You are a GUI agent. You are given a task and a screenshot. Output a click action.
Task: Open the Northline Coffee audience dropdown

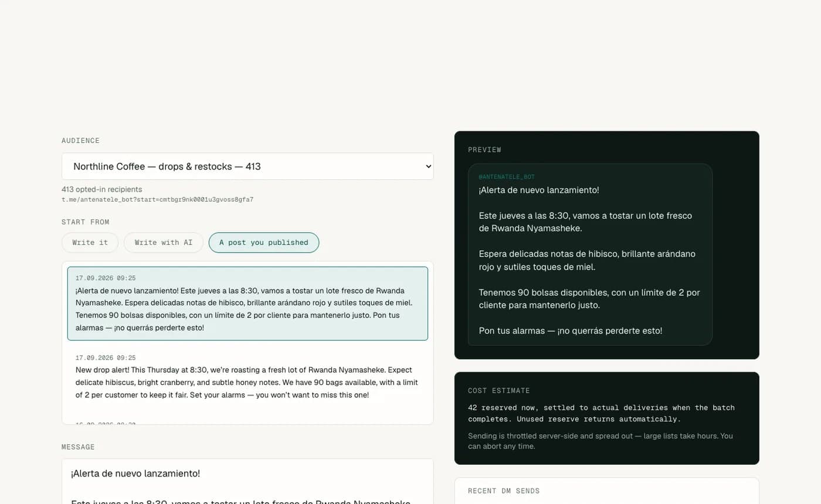[247, 166]
